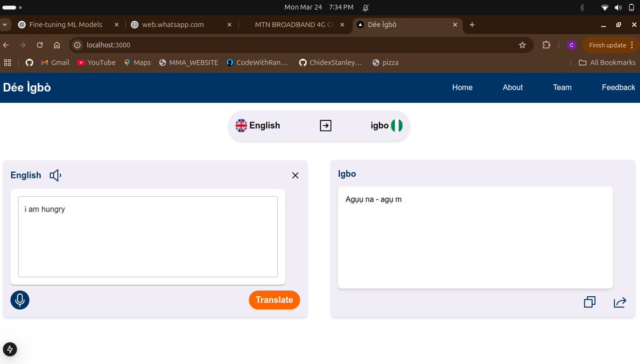
Task: Open the Next.js dev tools indicator
Action: click(10, 350)
